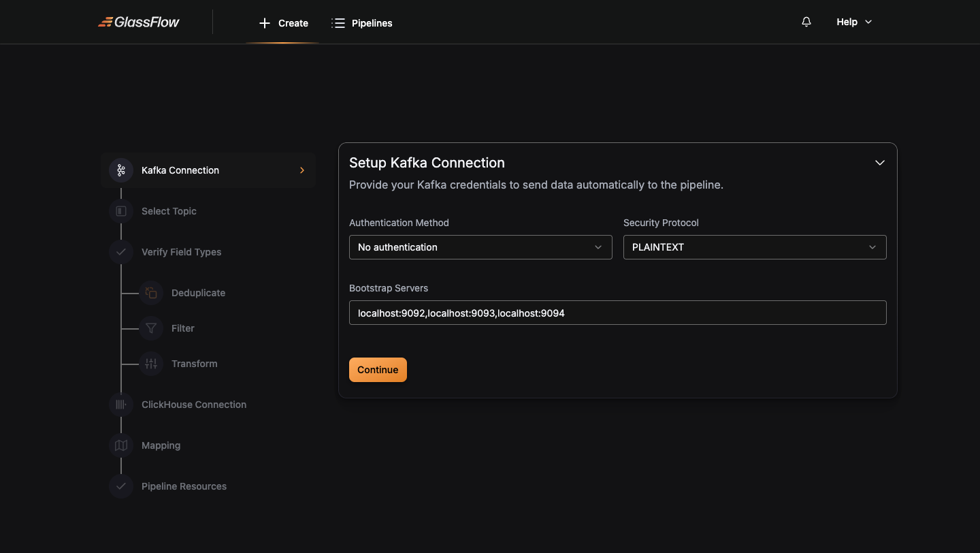Viewport: 980px width, 553px height.
Task: Click the Security Protocol label
Action: coord(661,223)
